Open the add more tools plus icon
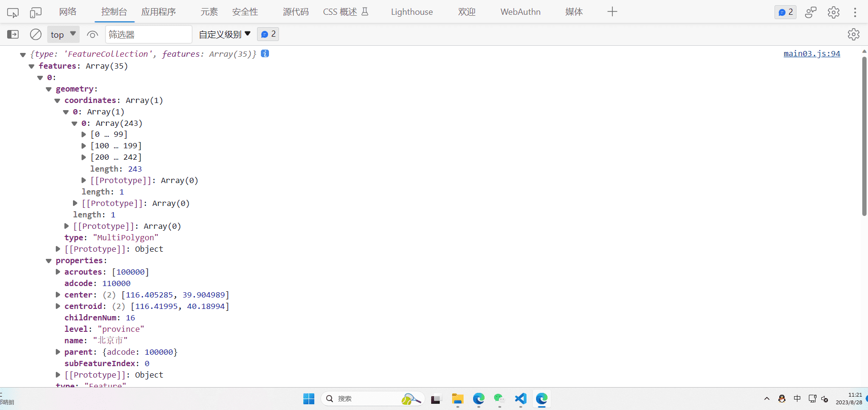868x410 pixels. (612, 12)
